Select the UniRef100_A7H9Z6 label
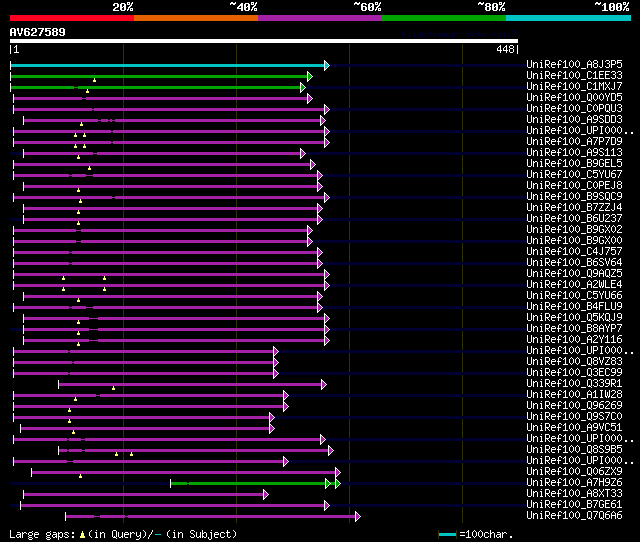640x542 pixels. tap(574, 483)
